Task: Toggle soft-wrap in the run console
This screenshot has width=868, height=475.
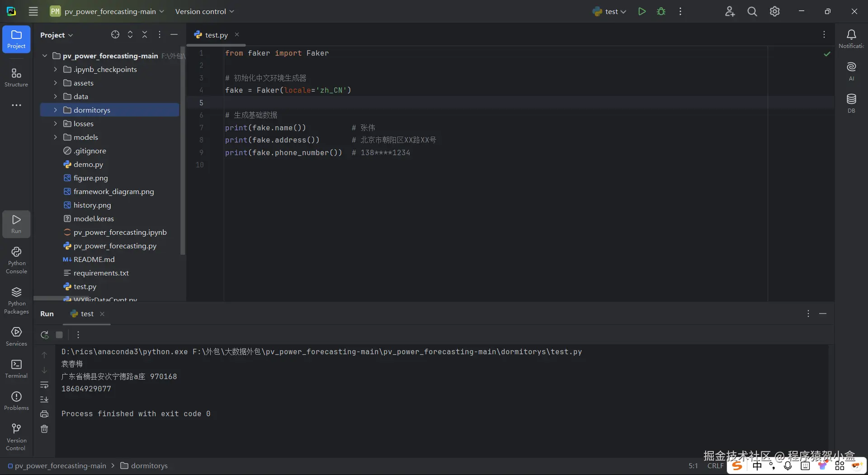Action: (44, 385)
